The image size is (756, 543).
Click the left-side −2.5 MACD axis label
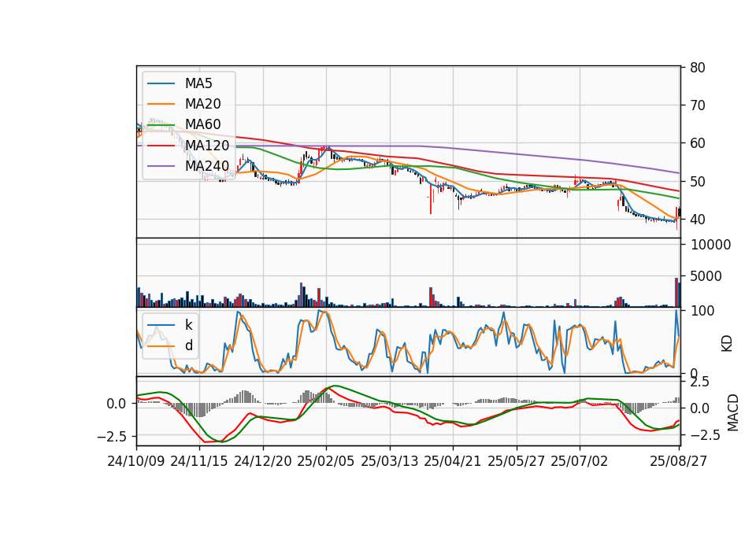pyautogui.click(x=112, y=437)
